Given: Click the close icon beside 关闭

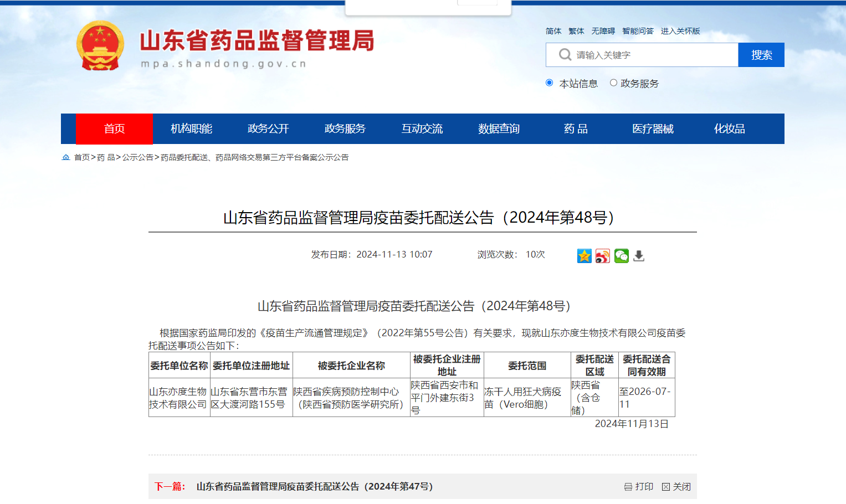Looking at the screenshot, I should click(x=666, y=487).
